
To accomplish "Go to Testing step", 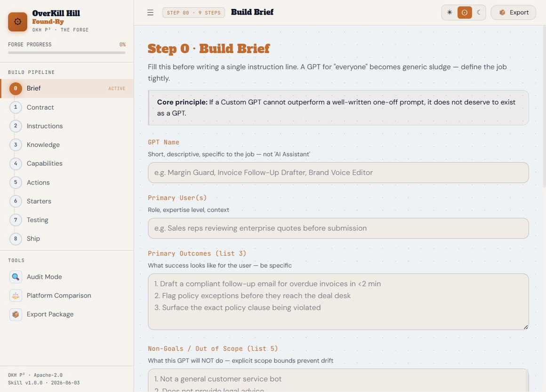I will click(x=67, y=220).
